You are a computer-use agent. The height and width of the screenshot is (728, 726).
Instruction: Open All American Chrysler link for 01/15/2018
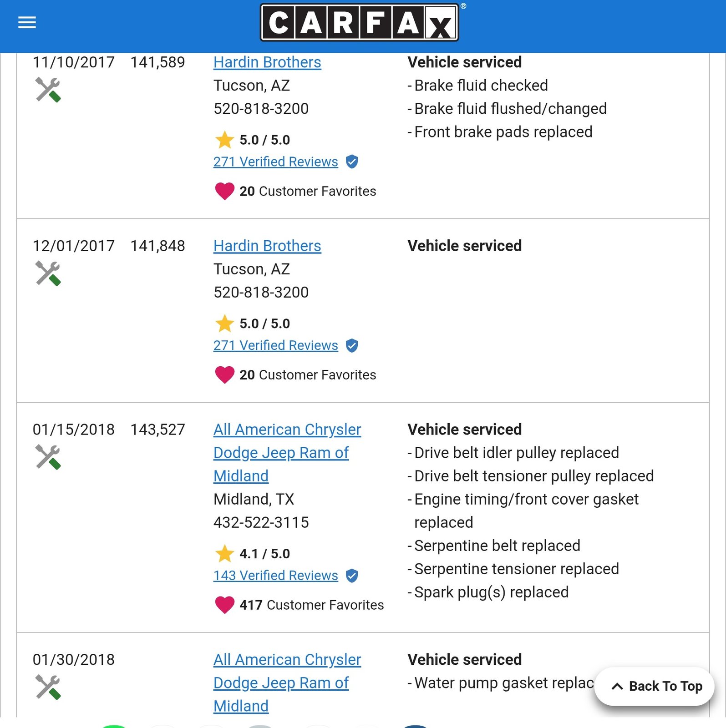coord(287,452)
